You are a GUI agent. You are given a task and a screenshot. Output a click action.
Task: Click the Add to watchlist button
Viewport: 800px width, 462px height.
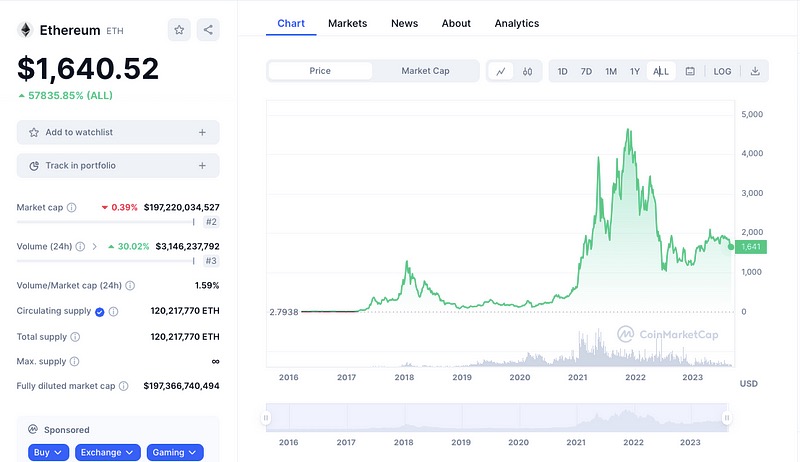[118, 132]
